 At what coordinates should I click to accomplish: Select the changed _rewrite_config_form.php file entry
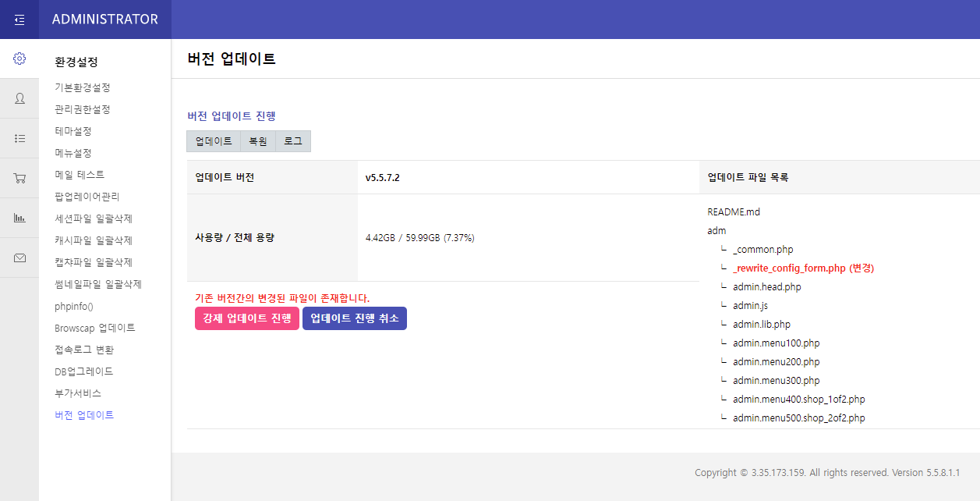803,268
